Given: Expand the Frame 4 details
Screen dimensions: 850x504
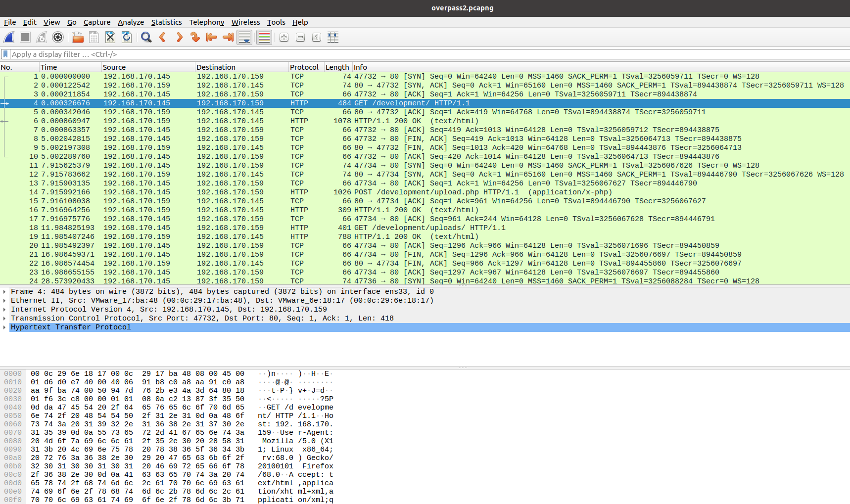Looking at the screenshot, I should point(4,292).
